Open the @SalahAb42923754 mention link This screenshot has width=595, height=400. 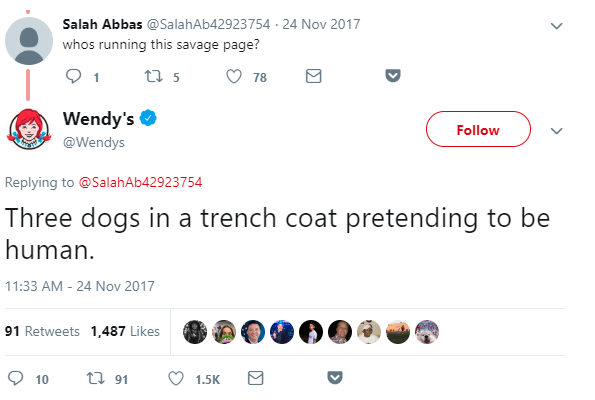(140, 182)
